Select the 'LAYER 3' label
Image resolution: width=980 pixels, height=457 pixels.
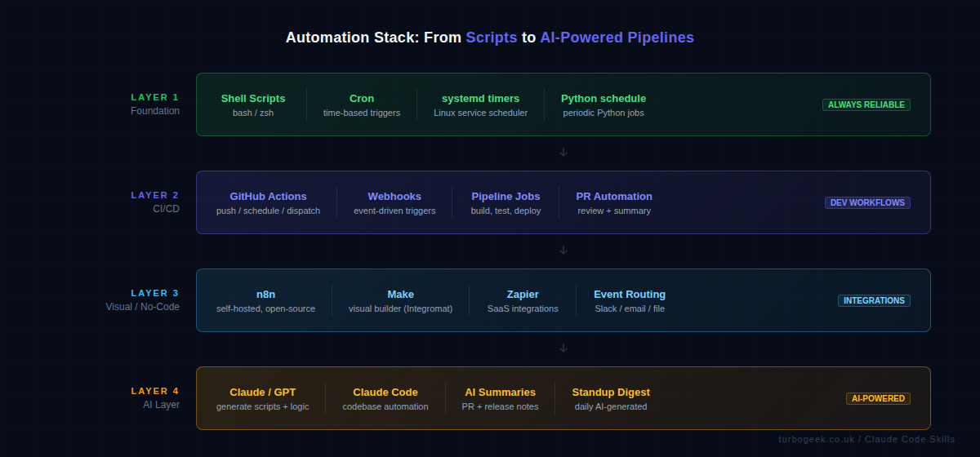(155, 293)
